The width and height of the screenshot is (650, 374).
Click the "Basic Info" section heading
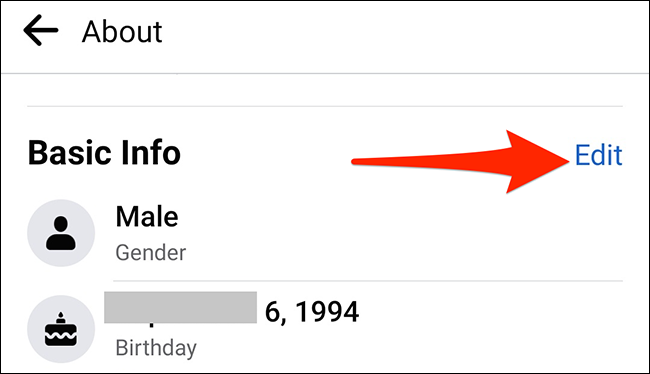tap(104, 153)
